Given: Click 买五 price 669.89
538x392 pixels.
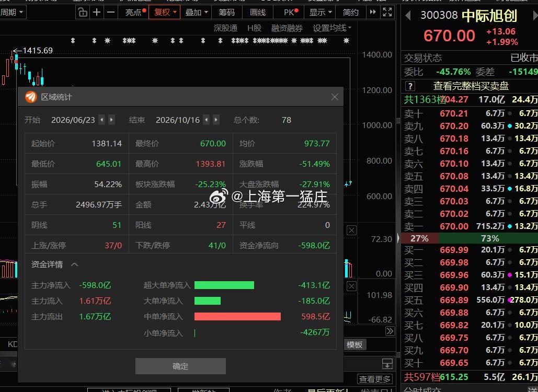Looking at the screenshot, I should tap(454, 300).
